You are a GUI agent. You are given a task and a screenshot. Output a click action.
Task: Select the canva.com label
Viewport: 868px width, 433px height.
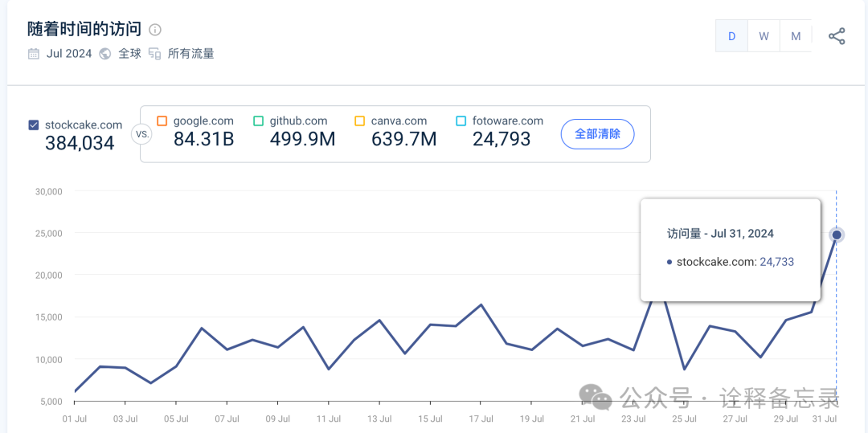(x=399, y=121)
